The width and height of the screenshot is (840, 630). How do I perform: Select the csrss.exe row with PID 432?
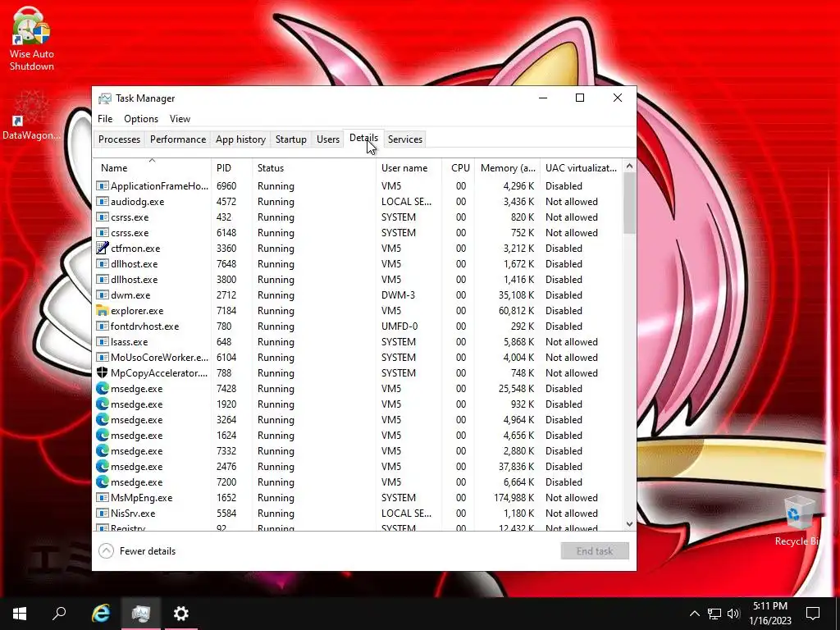pos(358,217)
